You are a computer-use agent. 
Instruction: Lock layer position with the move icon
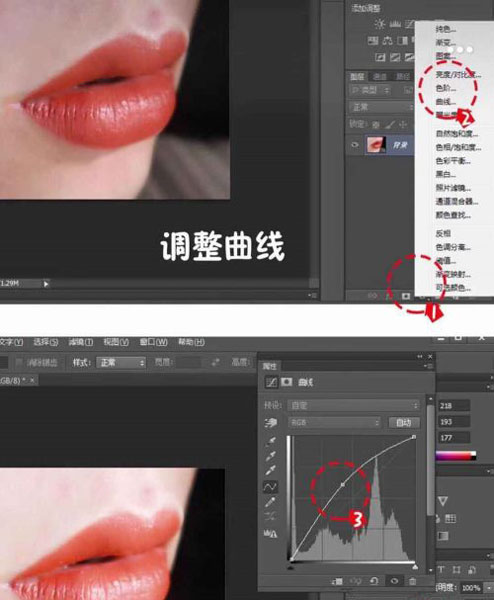pyautogui.click(x=403, y=124)
